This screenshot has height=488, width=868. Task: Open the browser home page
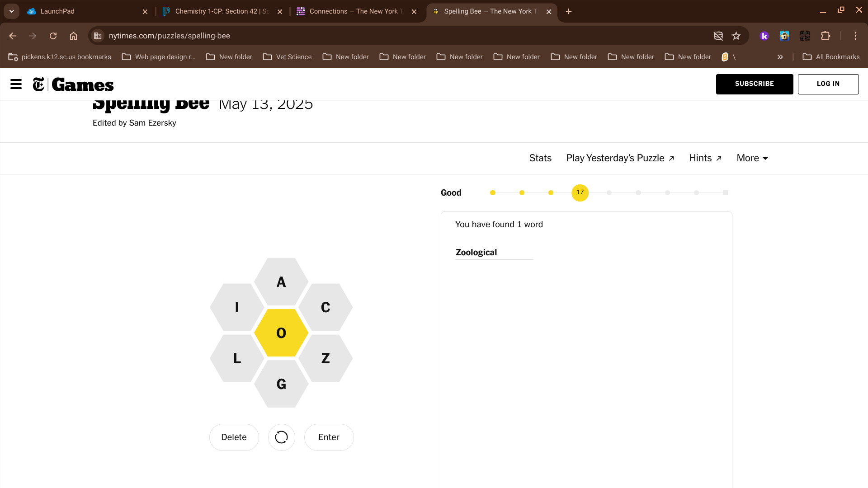[x=73, y=36]
